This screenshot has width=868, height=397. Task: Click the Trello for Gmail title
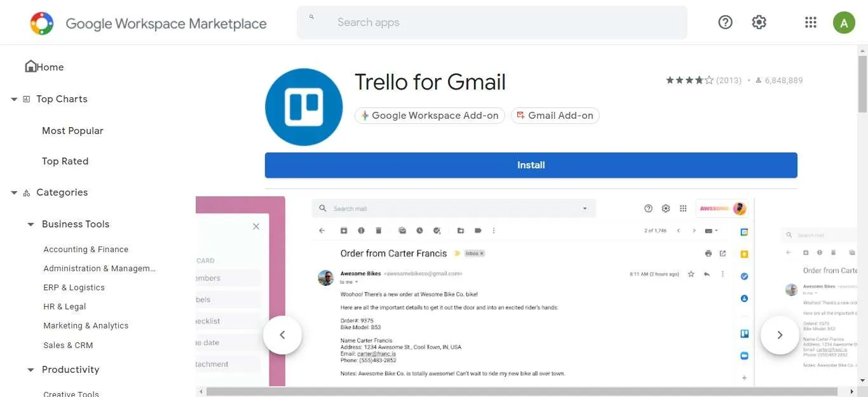[x=430, y=82]
